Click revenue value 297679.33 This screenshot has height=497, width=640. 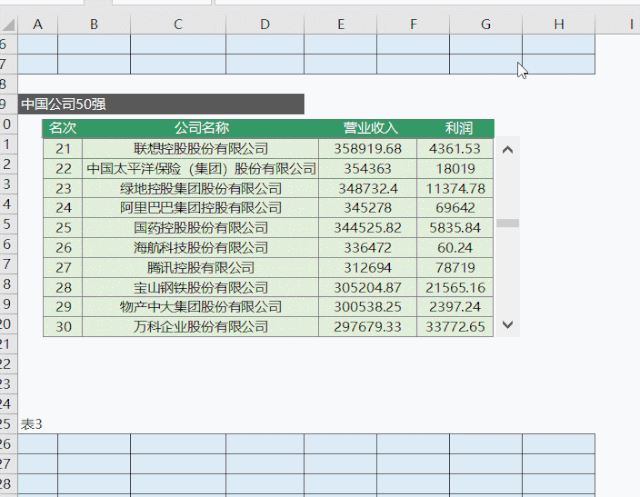[x=368, y=327]
